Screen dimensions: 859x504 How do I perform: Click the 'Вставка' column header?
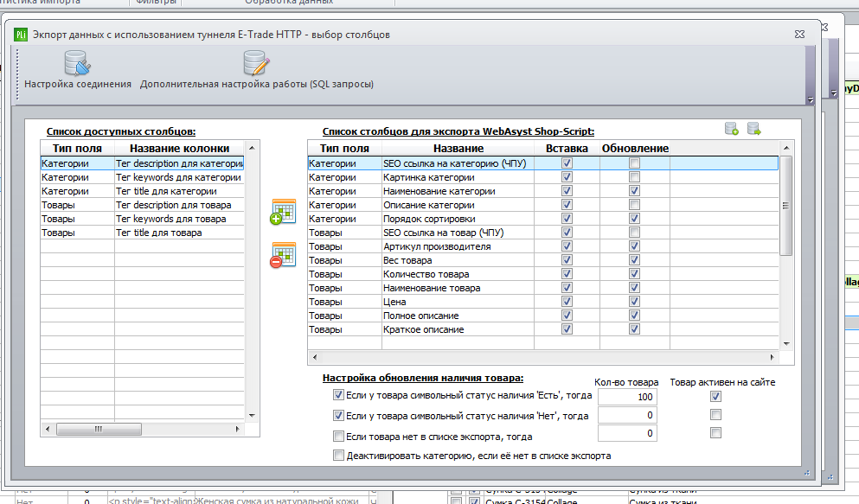point(567,149)
